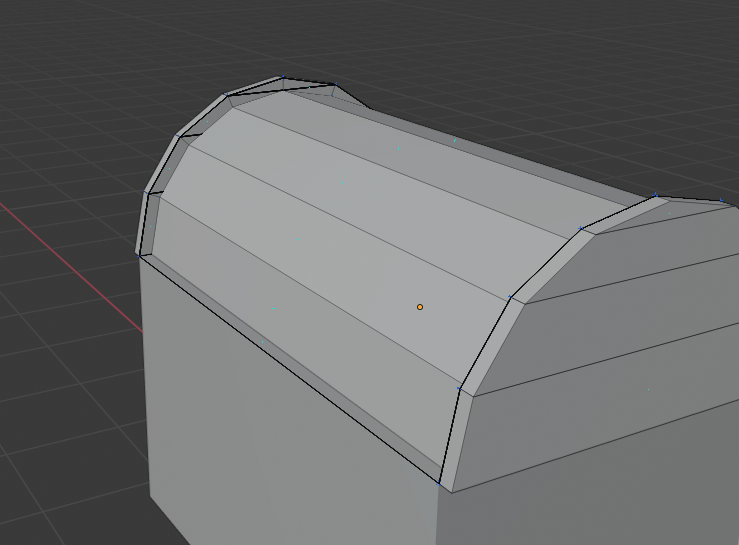Click the orange object origin dot
This screenshot has width=739, height=545.
pos(420,307)
